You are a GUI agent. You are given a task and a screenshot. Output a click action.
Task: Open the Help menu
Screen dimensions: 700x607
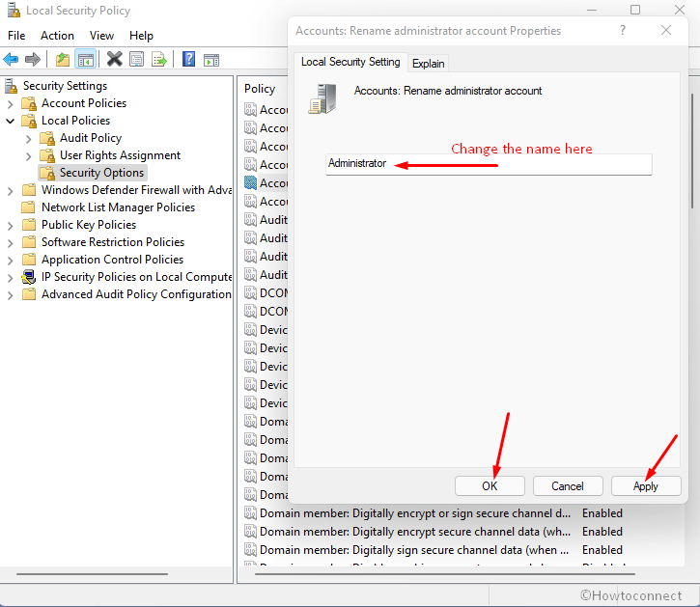(x=141, y=36)
